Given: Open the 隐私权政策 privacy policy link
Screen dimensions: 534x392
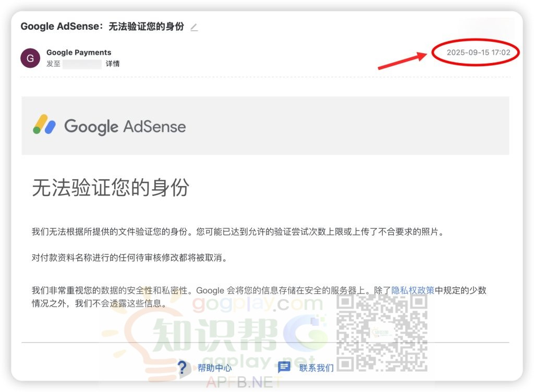Looking at the screenshot, I should point(413,290).
